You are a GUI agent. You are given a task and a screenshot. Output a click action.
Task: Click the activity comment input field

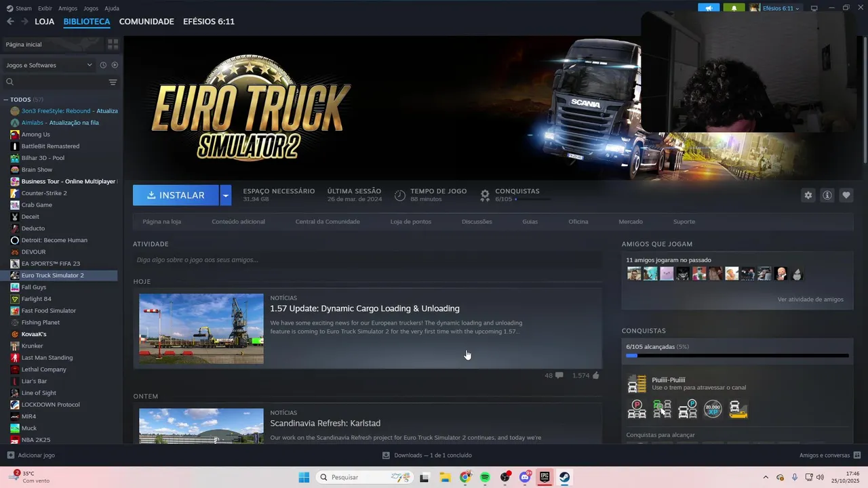(368, 260)
